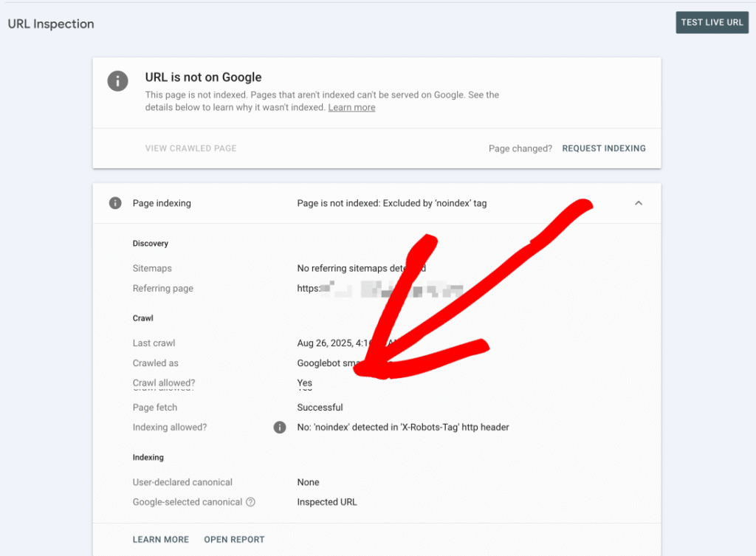Click the TEST LIVE URL button
This screenshot has height=556, width=756.
point(712,22)
